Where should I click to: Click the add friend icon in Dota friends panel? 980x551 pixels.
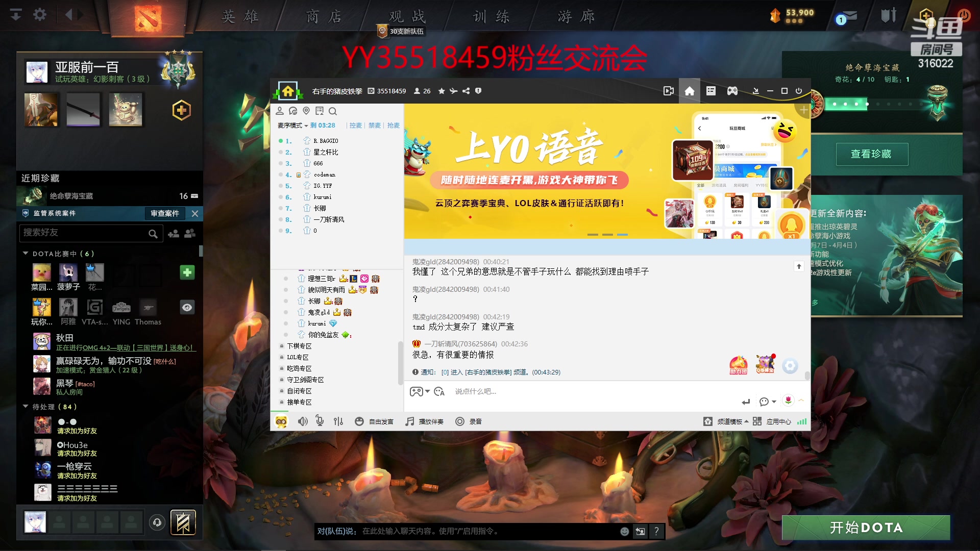pyautogui.click(x=174, y=234)
